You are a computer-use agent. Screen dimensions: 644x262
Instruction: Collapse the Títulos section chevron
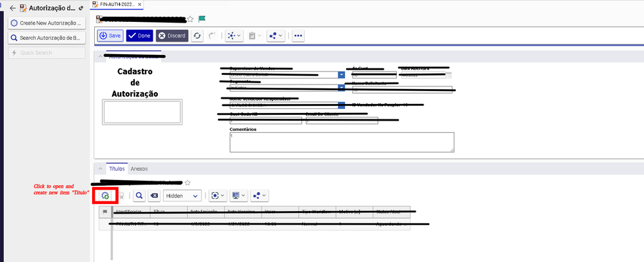pyautogui.click(x=100, y=168)
